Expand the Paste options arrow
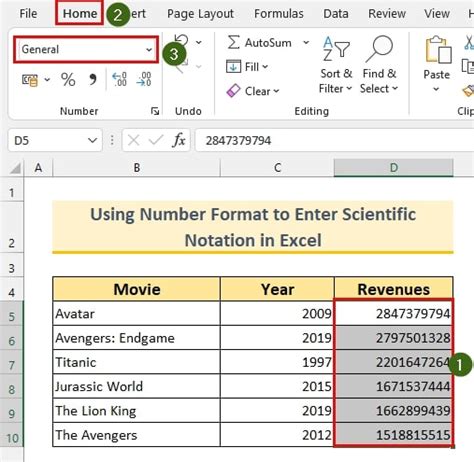 coord(436,89)
